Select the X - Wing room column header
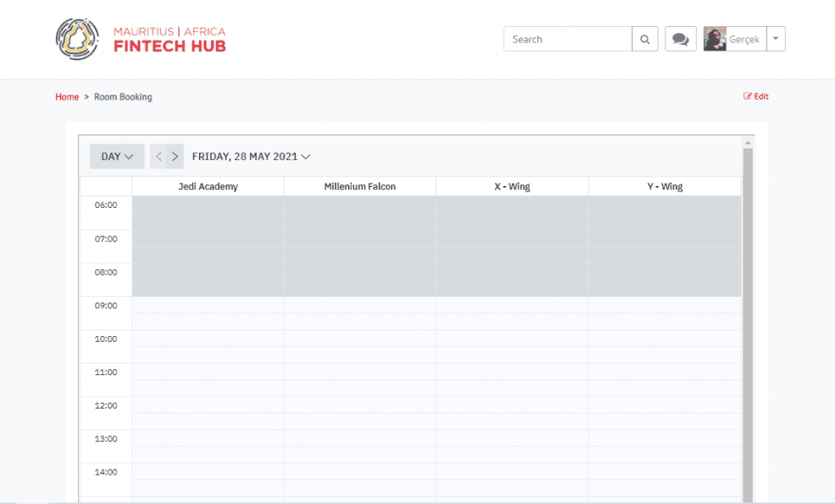Screen dimensions: 835x504 tap(512, 187)
